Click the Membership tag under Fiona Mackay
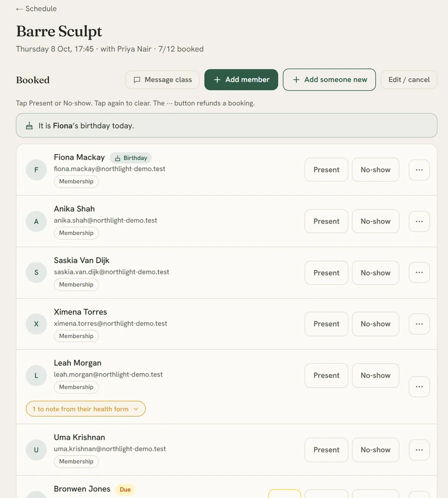448x498 pixels. tap(76, 181)
